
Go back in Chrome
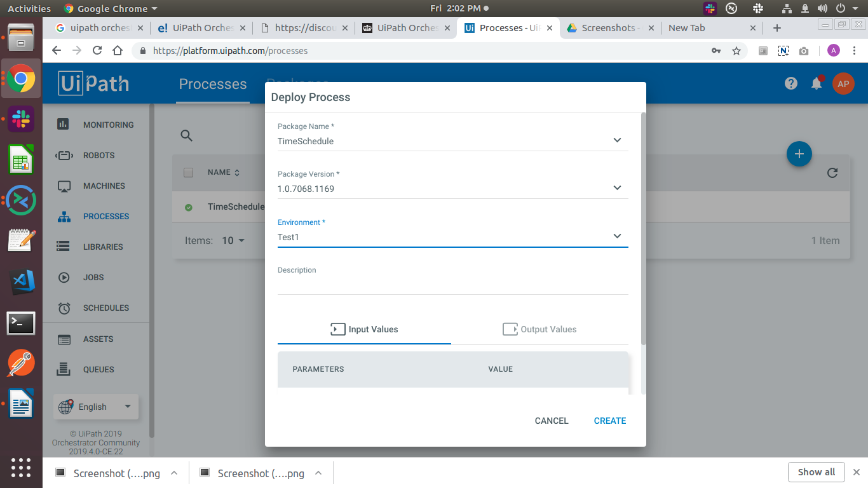click(x=57, y=51)
